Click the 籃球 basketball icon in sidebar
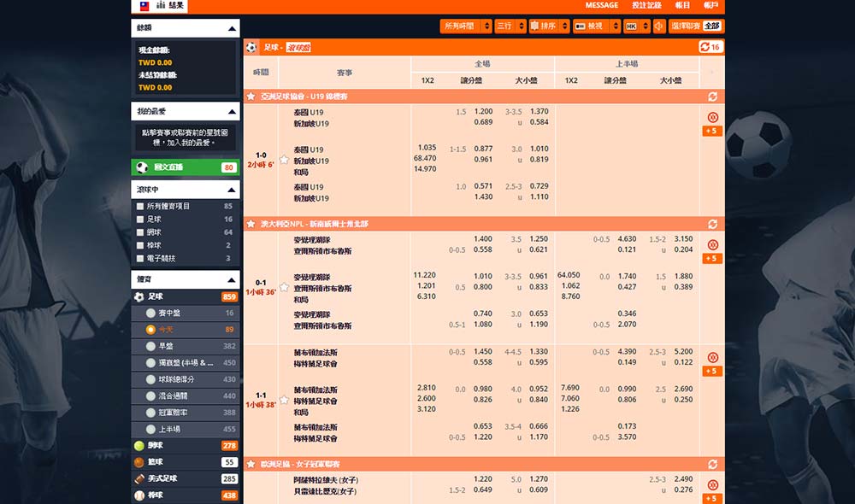Screen dimensions: 855x504 [139, 462]
